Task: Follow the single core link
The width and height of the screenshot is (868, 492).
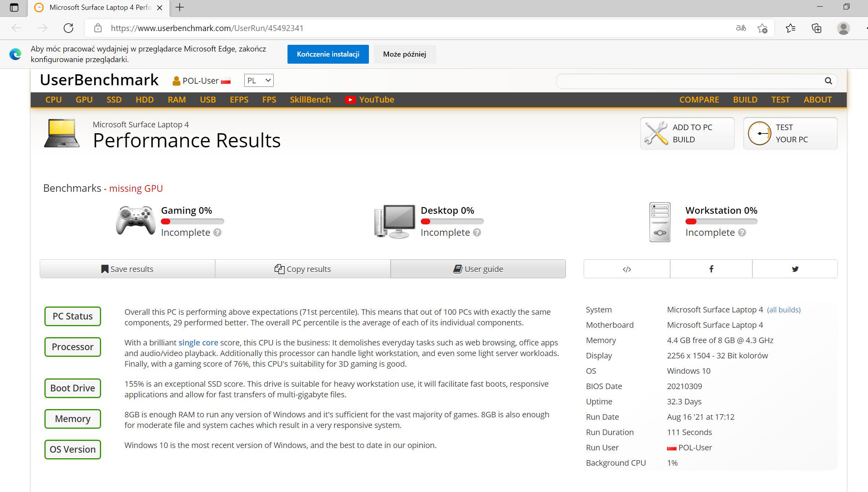Action: click(198, 343)
